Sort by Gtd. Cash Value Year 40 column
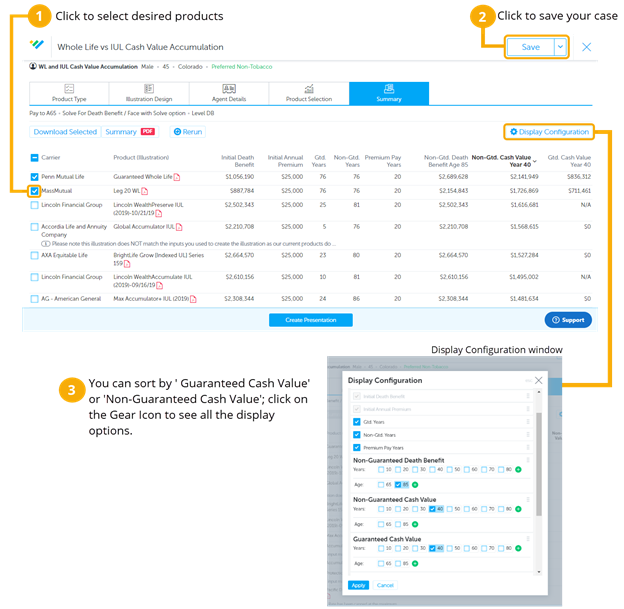 point(569,161)
